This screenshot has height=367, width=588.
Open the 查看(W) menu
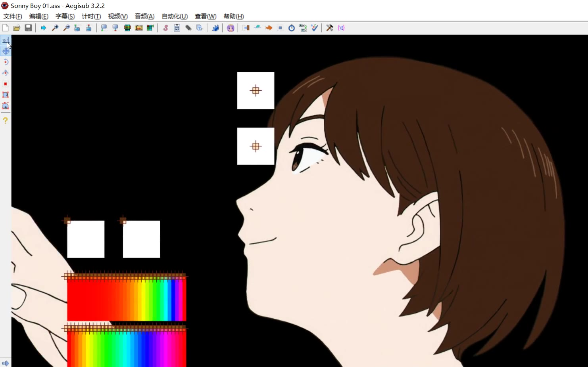pos(206,16)
